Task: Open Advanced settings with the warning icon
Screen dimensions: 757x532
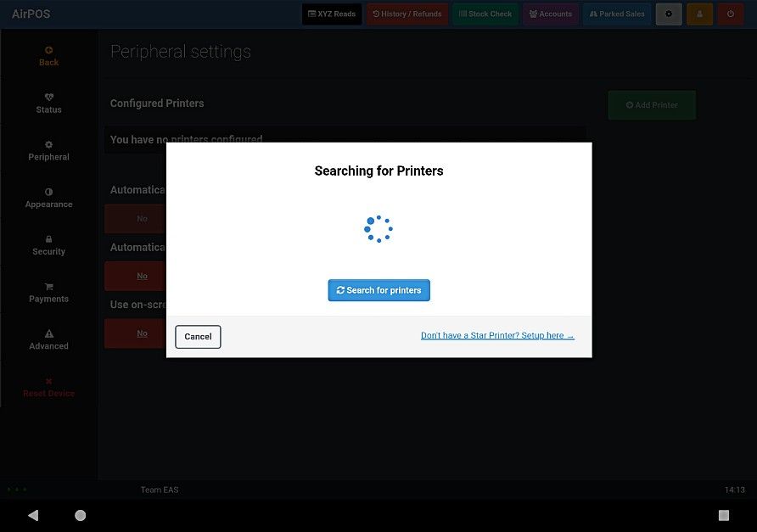Action: (48, 333)
